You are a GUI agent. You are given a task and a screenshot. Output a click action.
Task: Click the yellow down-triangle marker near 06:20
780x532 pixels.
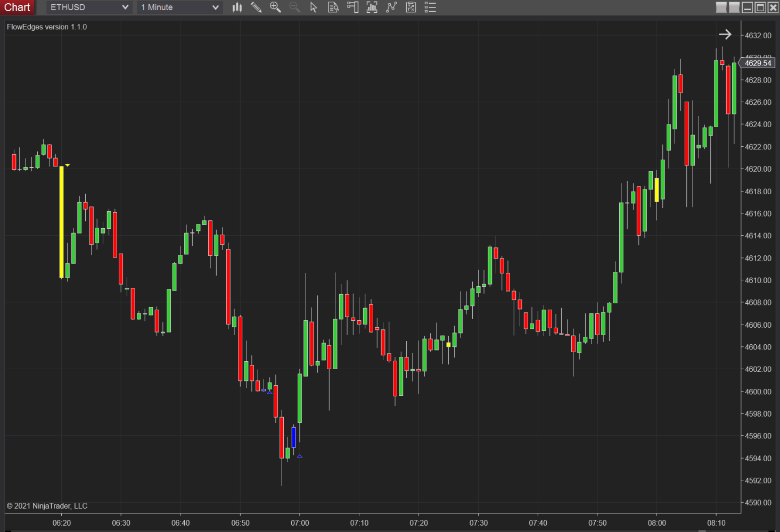(68, 165)
